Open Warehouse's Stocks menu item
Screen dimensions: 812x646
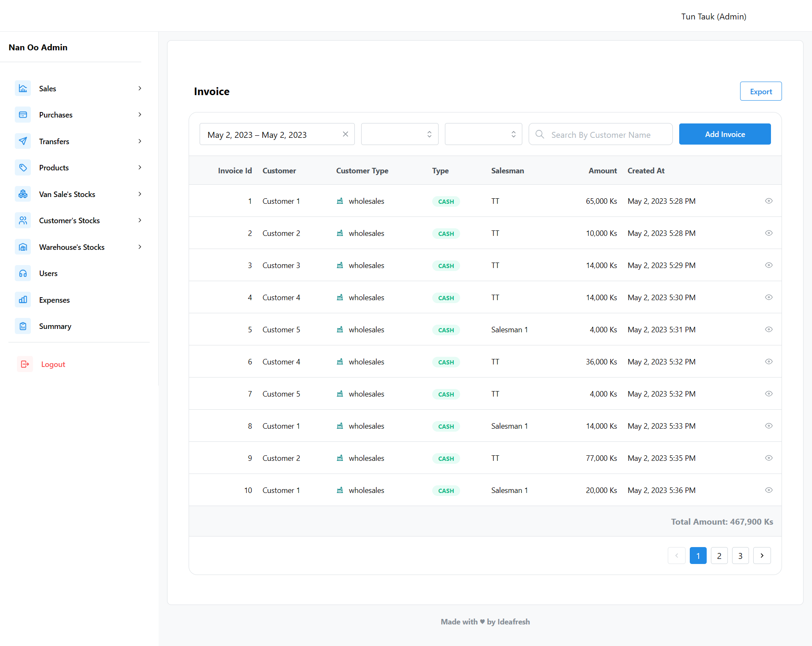(71, 247)
